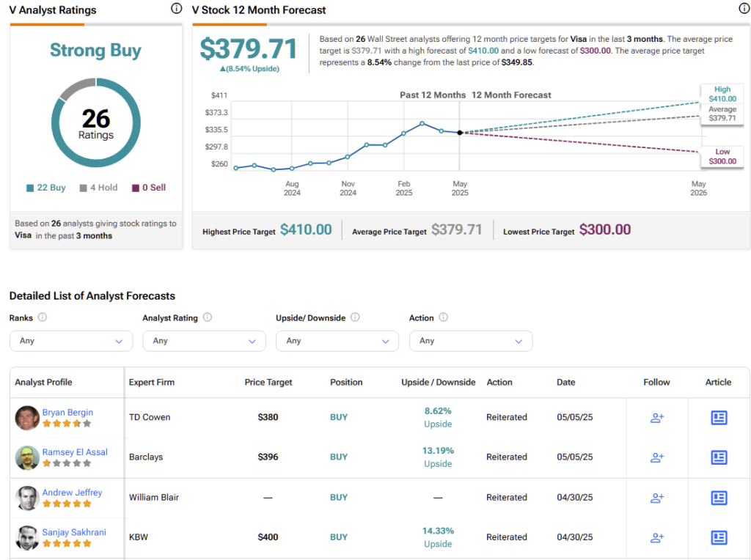751x560 pixels.
Task: Click the Low $300.00 forecast label
Action: 722,157
